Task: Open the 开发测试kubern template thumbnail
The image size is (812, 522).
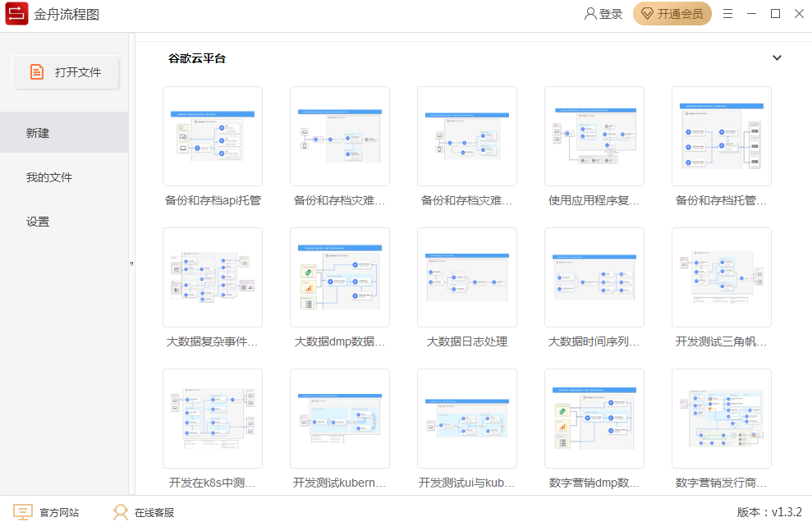Action: [340, 419]
